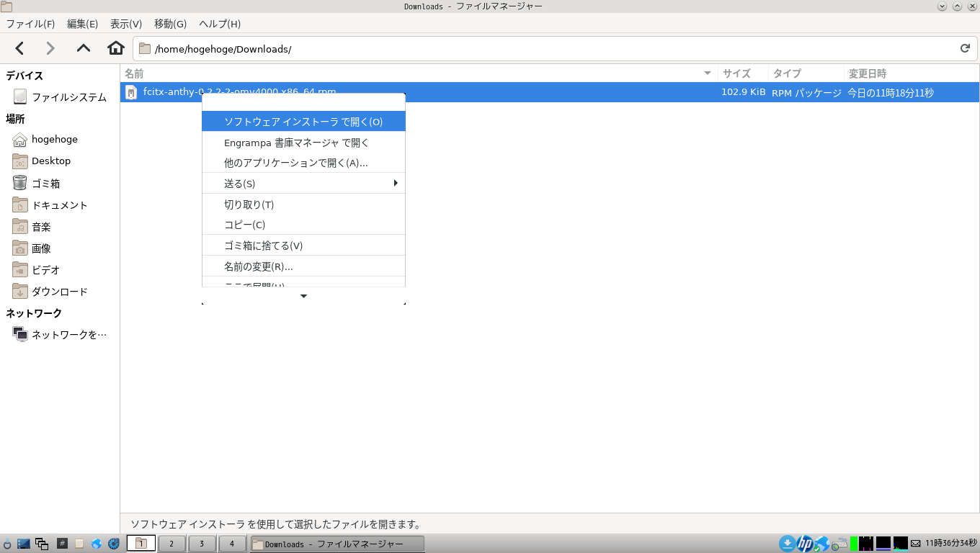
Task: Choose Engrampa 書庫マネージャ で開く
Action: (x=303, y=143)
